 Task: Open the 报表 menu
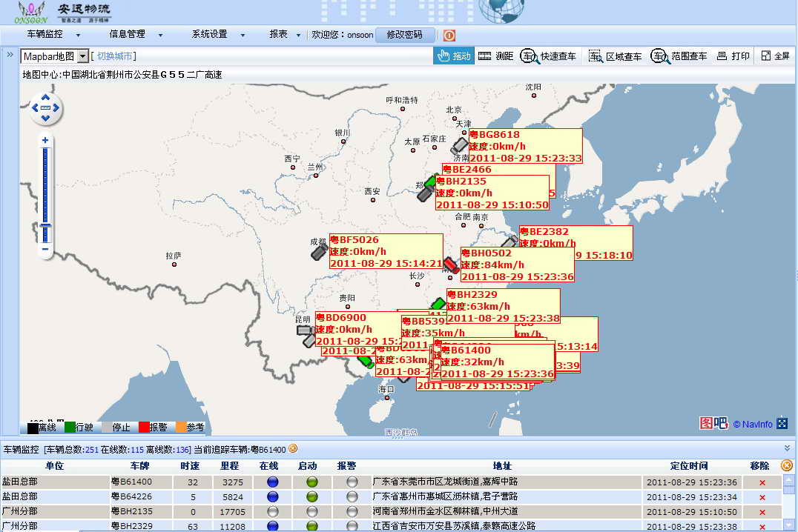pos(285,35)
